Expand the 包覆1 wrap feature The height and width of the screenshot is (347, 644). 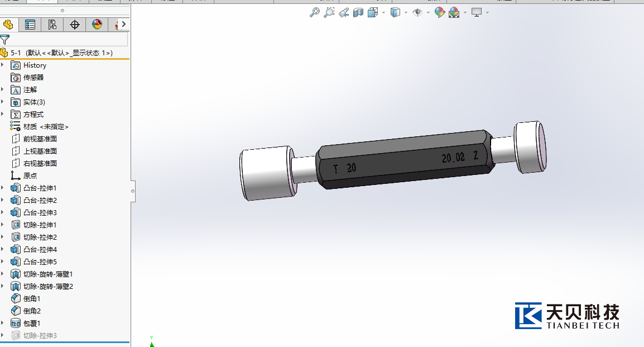coord(2,323)
